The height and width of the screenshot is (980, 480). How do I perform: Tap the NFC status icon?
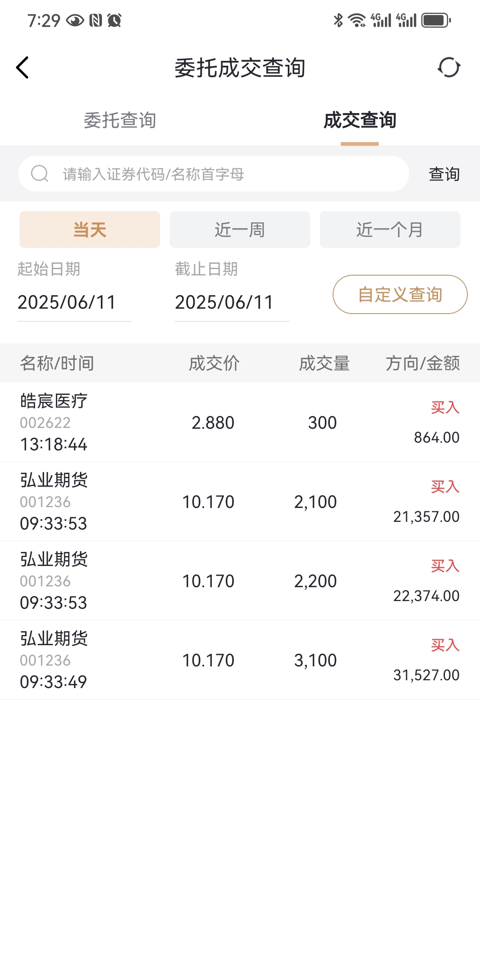click(96, 20)
